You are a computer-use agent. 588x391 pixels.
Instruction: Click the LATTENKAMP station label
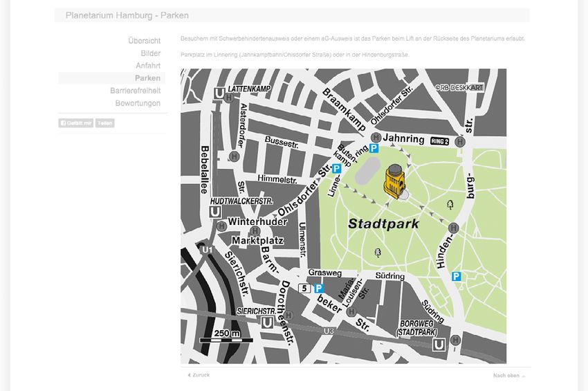249,89
